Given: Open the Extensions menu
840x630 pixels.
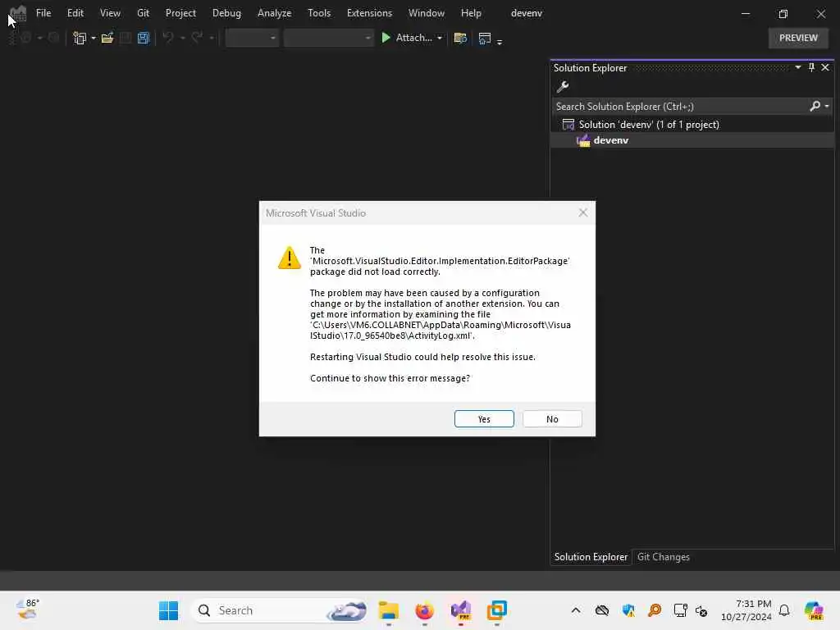Looking at the screenshot, I should pyautogui.click(x=369, y=13).
